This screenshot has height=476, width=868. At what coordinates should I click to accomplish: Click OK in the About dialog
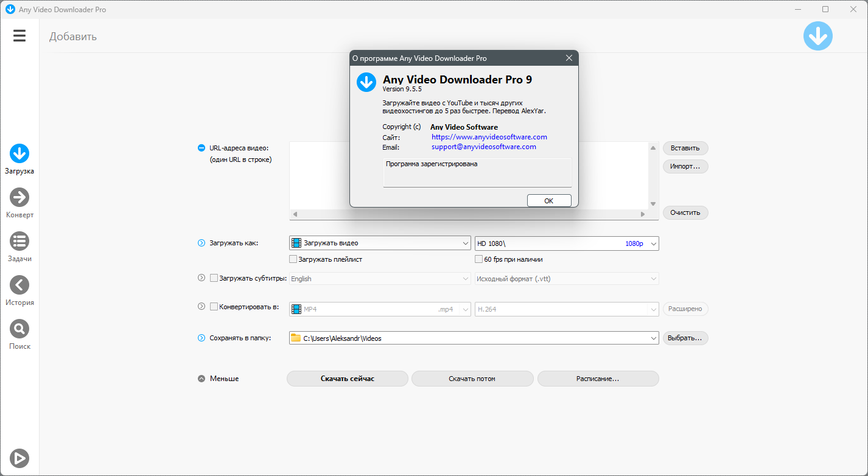tap(549, 201)
